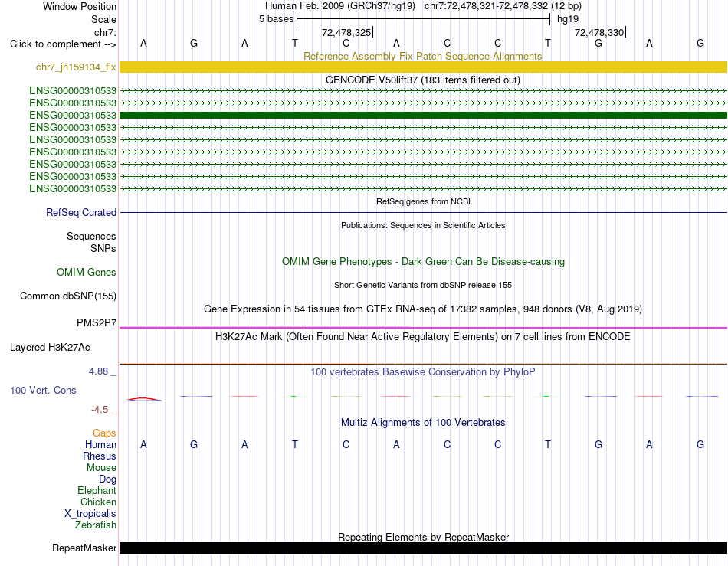The image size is (728, 566).
Task: Click the black RepeatMasker bar
Action: [423, 548]
